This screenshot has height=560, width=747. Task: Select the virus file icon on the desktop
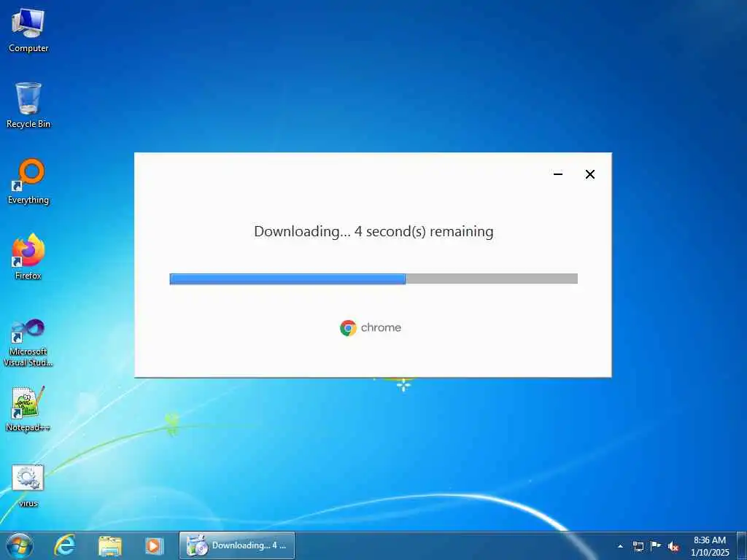28,486
